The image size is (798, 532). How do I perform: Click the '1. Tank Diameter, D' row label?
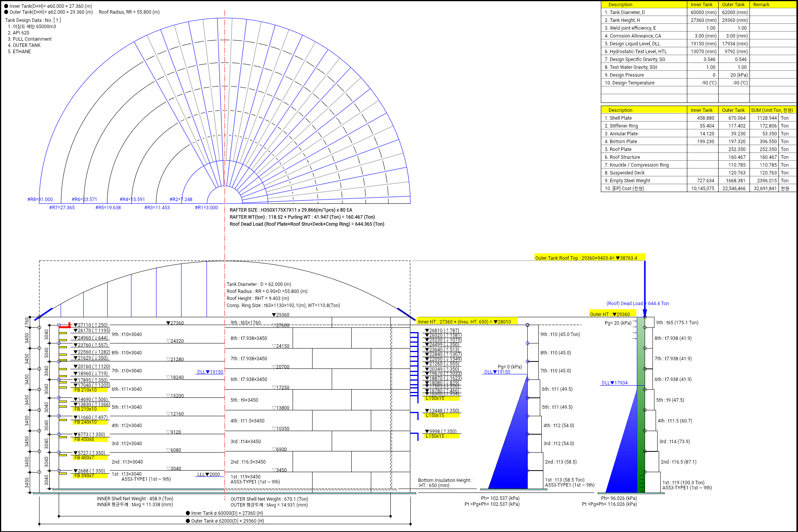(625, 13)
